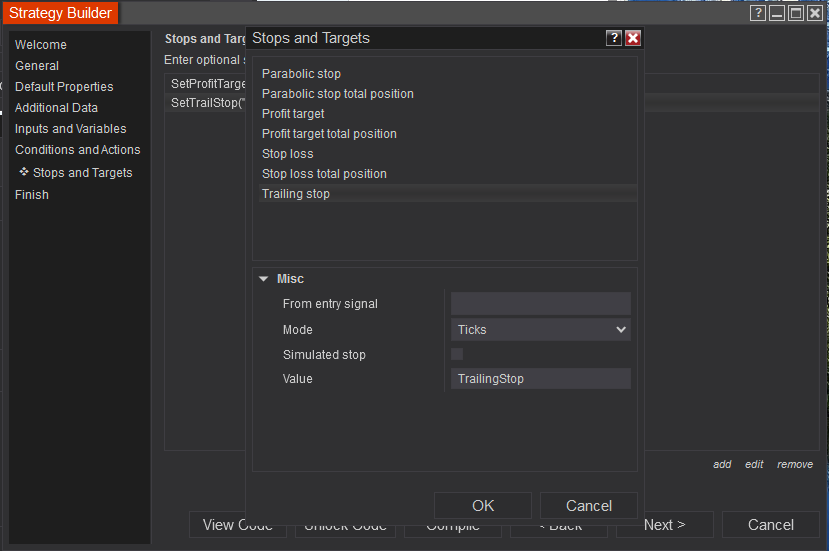Open Strategy Builder window help icon

pos(758,13)
